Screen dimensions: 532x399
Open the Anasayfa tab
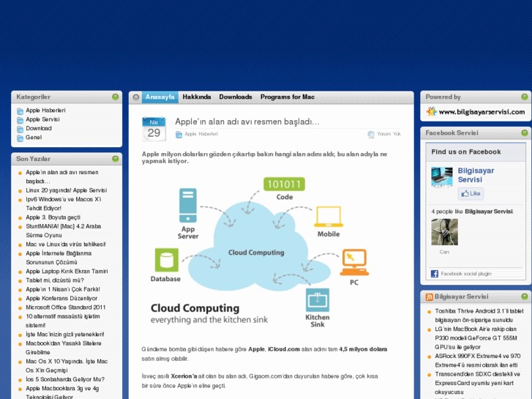click(160, 97)
